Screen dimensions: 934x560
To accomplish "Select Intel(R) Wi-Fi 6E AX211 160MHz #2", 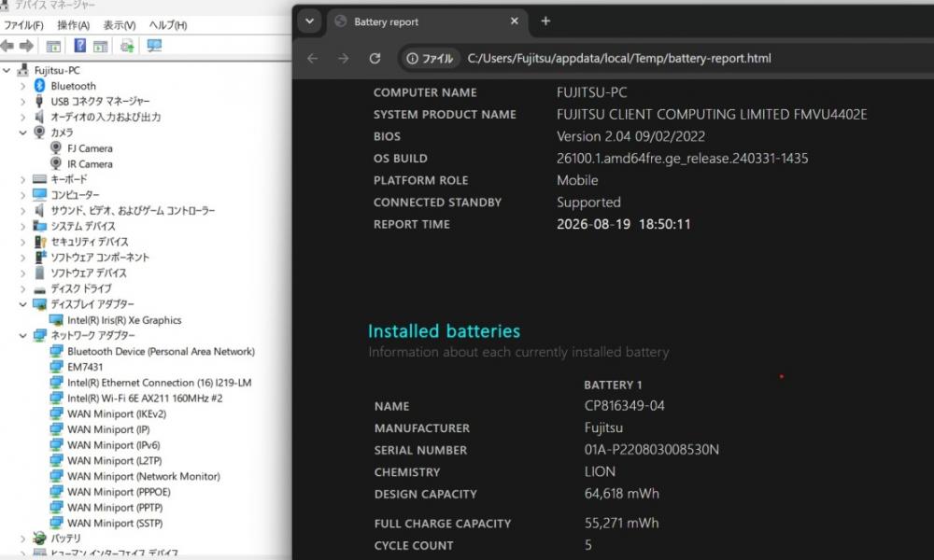I will (x=145, y=399).
